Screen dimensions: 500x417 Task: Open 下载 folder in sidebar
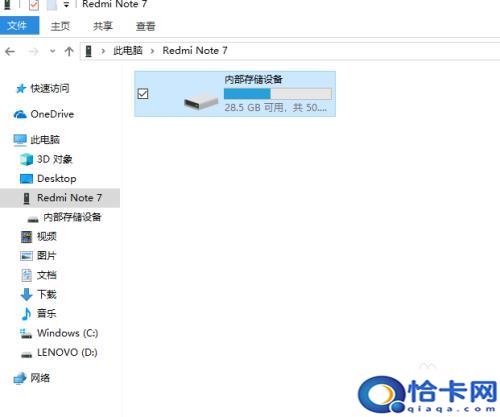click(47, 294)
